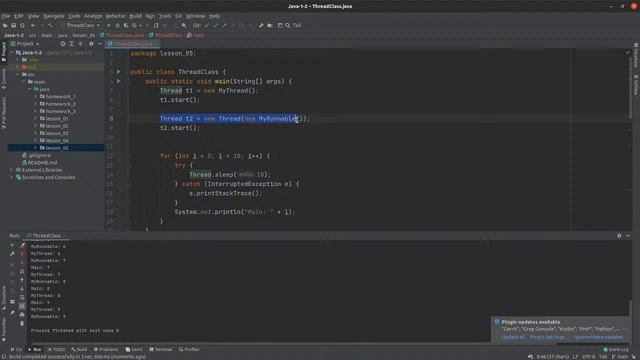Viewport: 640px width, 360px height.
Task: Open the Build menu
Action: click(x=135, y=16)
